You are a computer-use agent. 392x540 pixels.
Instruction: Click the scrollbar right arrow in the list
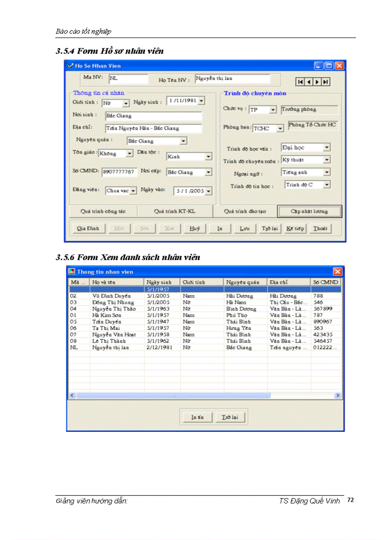coord(338,395)
